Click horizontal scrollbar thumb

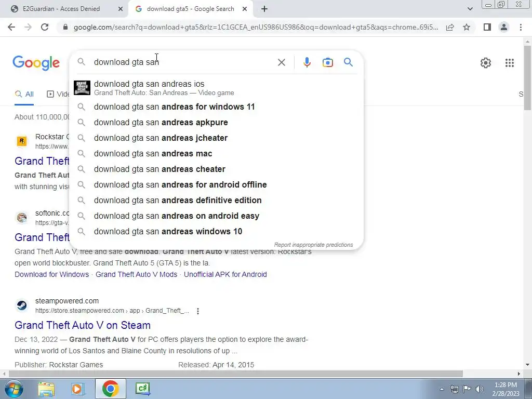235,374
